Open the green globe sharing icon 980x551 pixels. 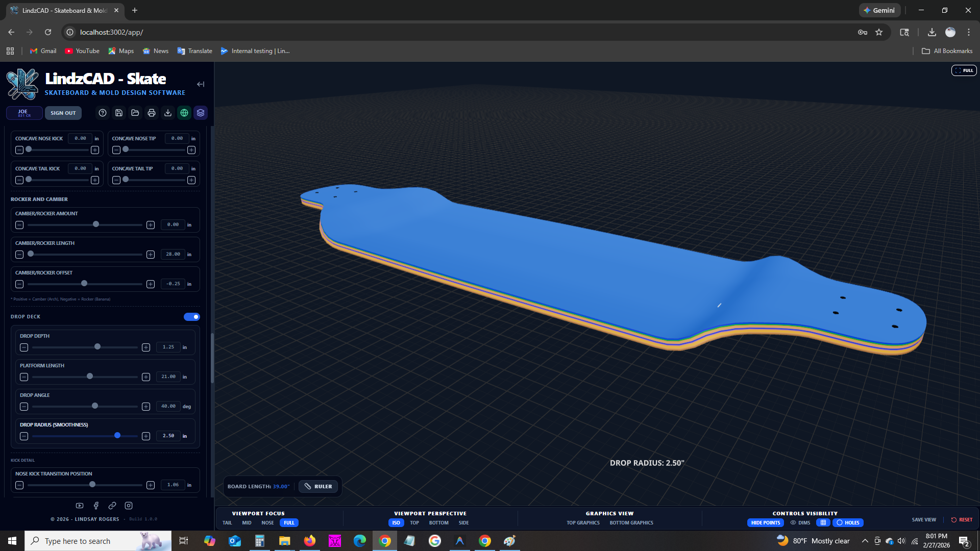point(184,113)
